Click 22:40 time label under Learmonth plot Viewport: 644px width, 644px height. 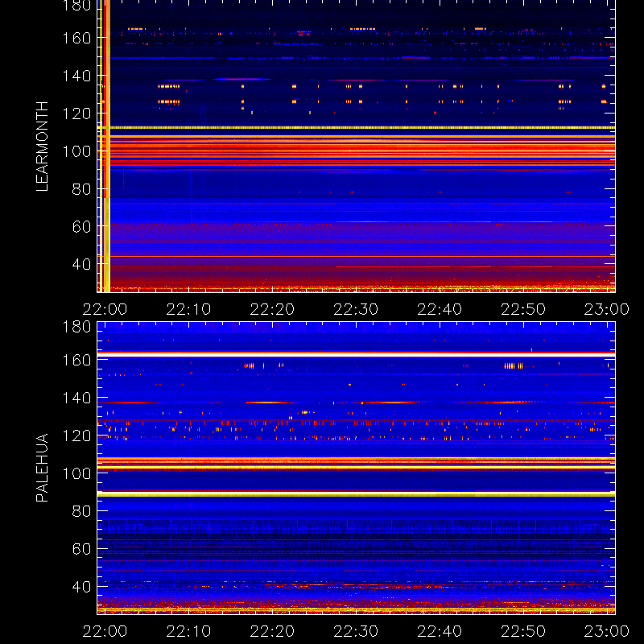440,309
